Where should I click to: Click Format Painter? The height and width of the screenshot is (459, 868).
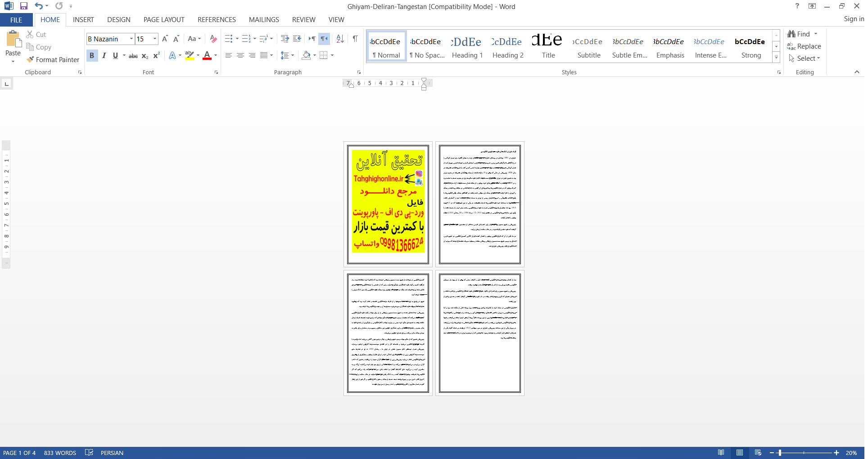click(53, 59)
